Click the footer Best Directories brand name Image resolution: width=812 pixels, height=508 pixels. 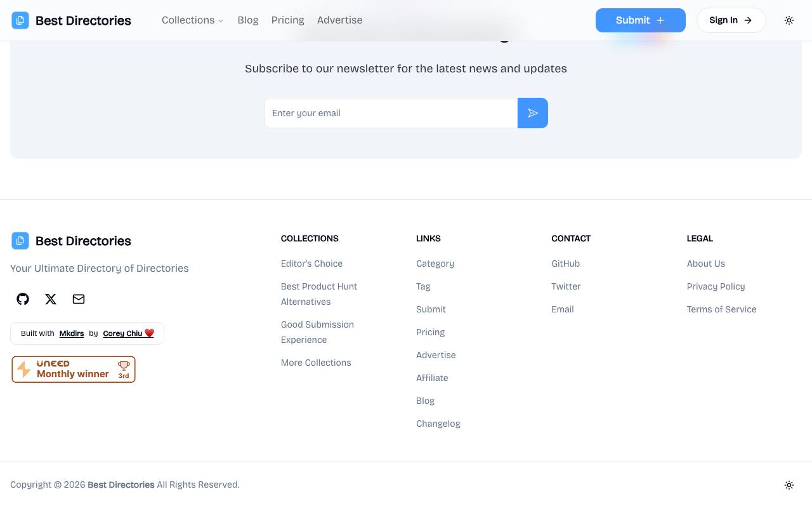pyautogui.click(x=83, y=241)
